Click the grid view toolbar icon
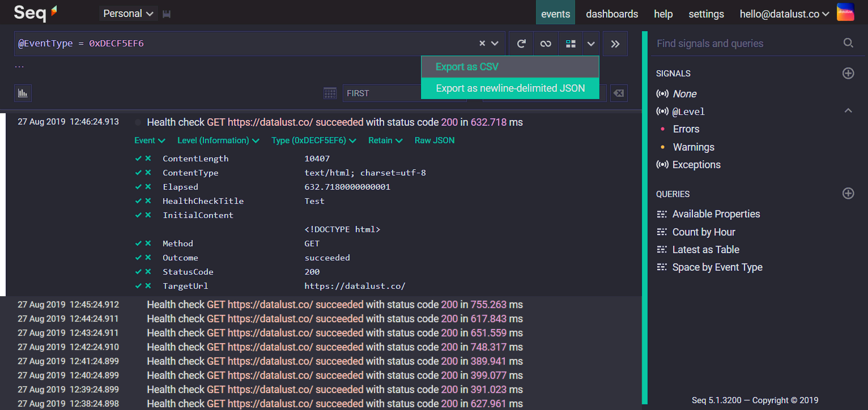Viewport: 868px width, 410px height. click(571, 44)
